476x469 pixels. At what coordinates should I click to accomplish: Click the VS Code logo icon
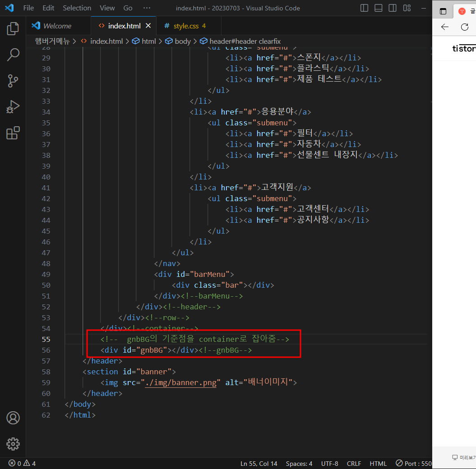[x=9, y=8]
